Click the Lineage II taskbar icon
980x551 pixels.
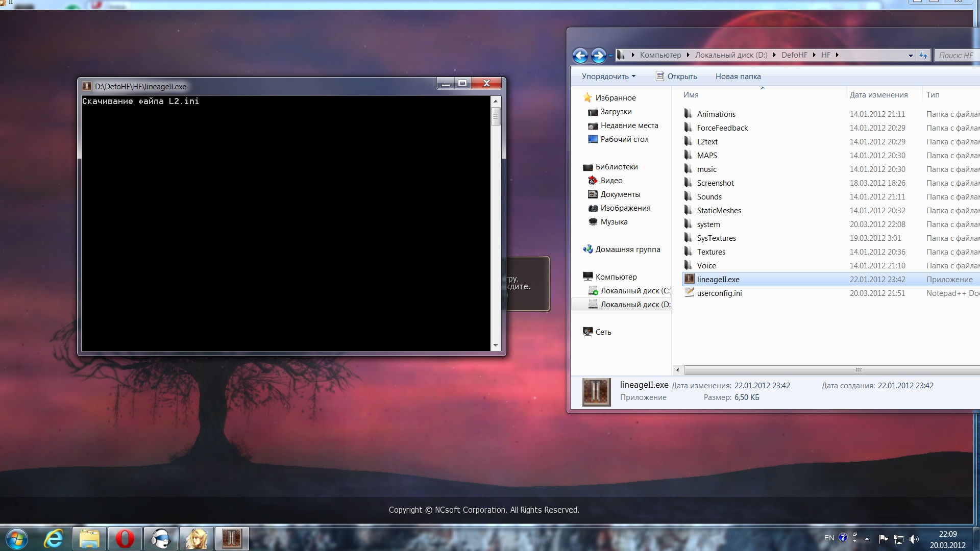click(231, 539)
